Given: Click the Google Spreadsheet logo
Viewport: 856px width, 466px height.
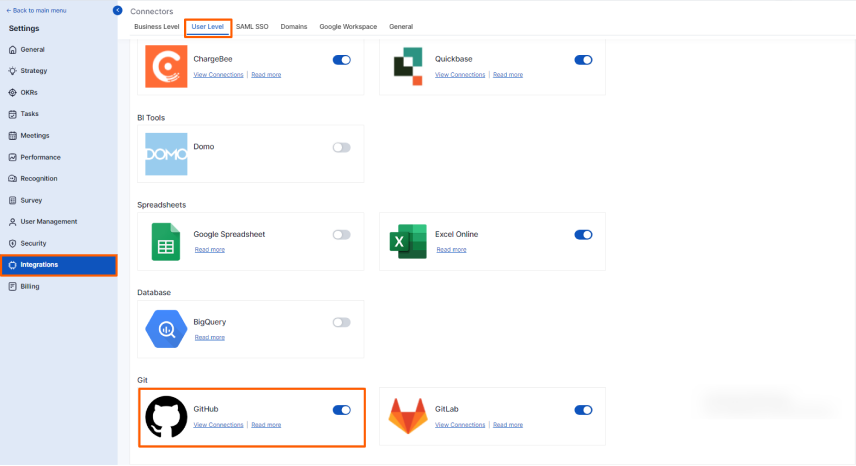Looking at the screenshot, I should [166, 242].
